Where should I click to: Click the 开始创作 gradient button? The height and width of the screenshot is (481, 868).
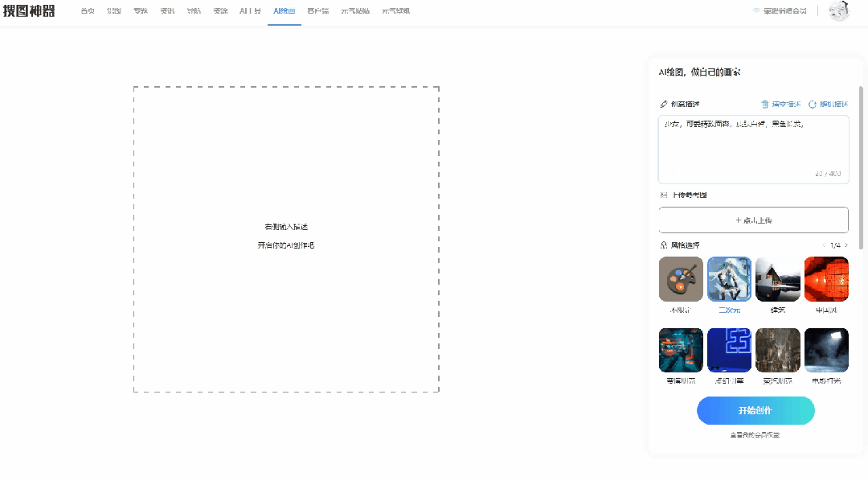(755, 411)
